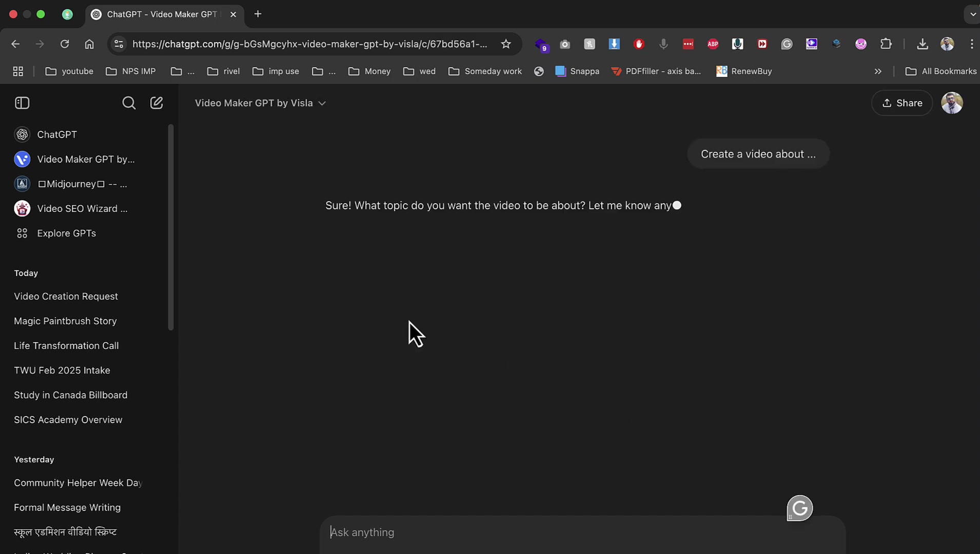Open the Someday work bookmarks folder
The height and width of the screenshot is (554, 980).
(484, 71)
